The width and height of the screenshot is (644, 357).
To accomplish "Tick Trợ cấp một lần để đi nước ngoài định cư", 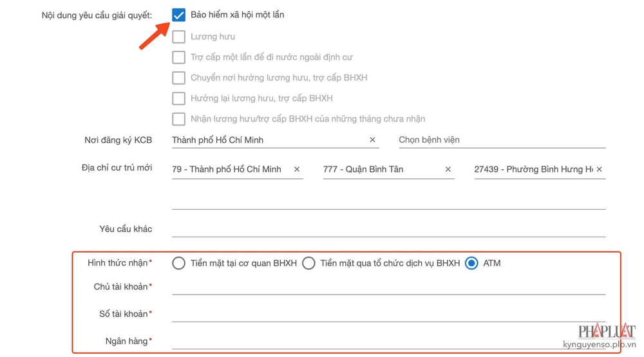I will [179, 57].
